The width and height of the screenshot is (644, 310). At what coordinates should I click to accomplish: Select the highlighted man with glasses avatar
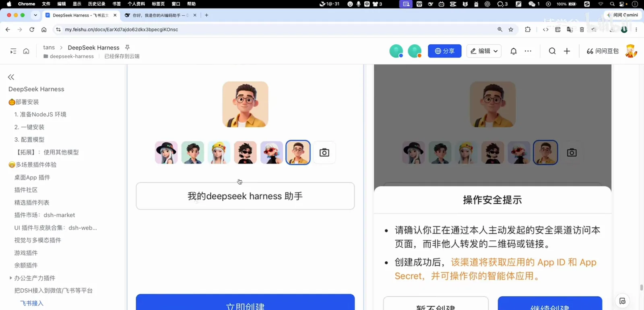[x=298, y=153]
